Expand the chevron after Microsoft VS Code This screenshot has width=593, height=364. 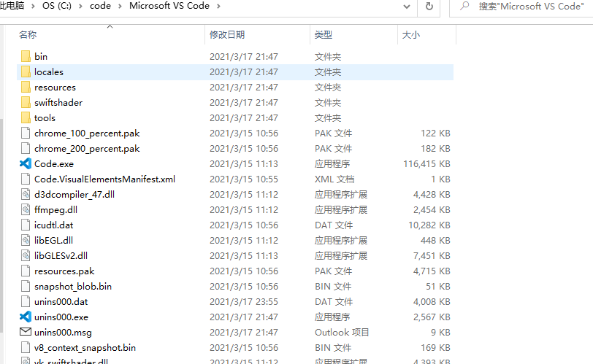pyautogui.click(x=218, y=6)
